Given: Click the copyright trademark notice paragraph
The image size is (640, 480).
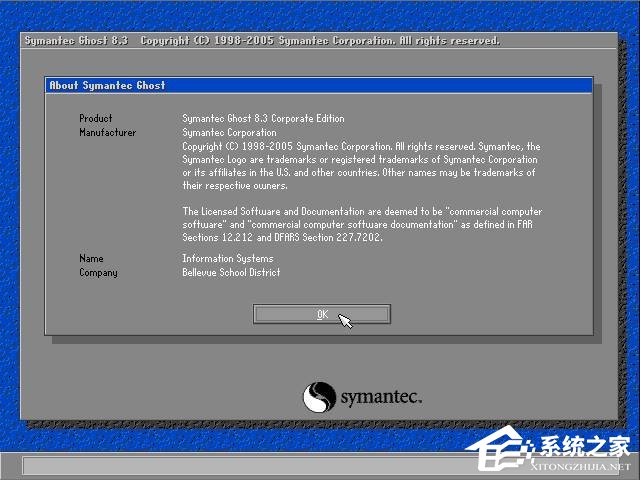Looking at the screenshot, I should click(360, 166).
